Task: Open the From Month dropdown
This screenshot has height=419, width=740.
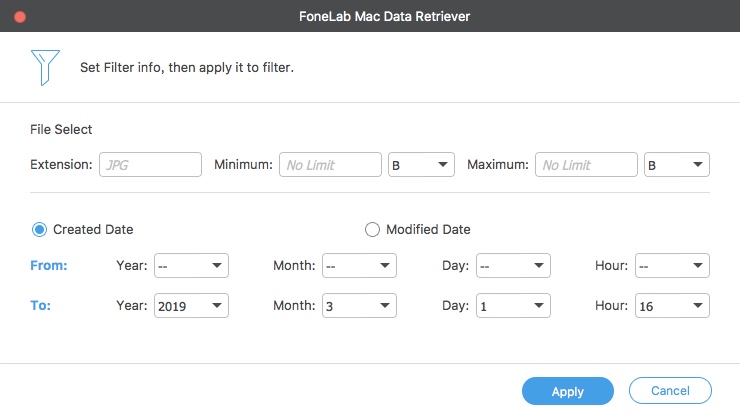Action: 359,266
